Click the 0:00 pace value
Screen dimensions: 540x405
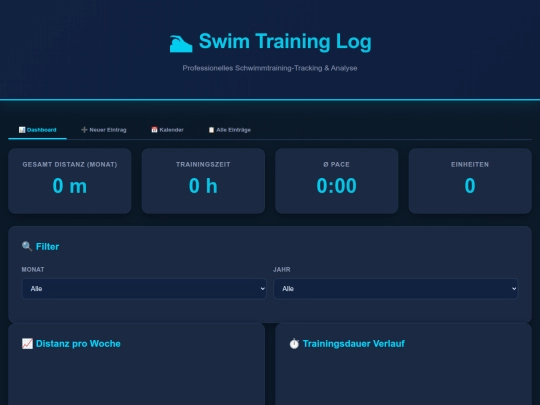pos(336,186)
